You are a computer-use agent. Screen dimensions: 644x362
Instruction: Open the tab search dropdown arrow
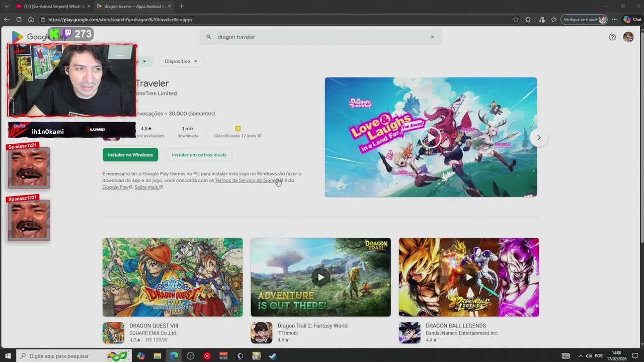coord(7,6)
